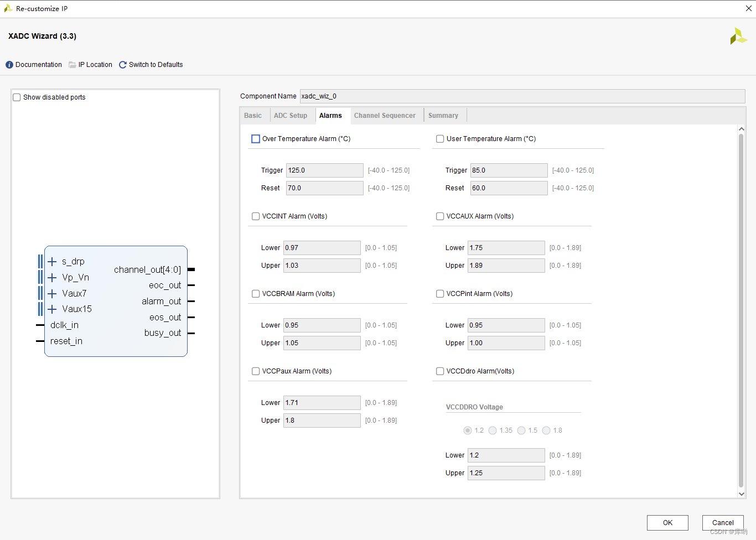Screen dimensions: 756x540
Task: Open the Channel Sequencer tab
Action: point(385,116)
